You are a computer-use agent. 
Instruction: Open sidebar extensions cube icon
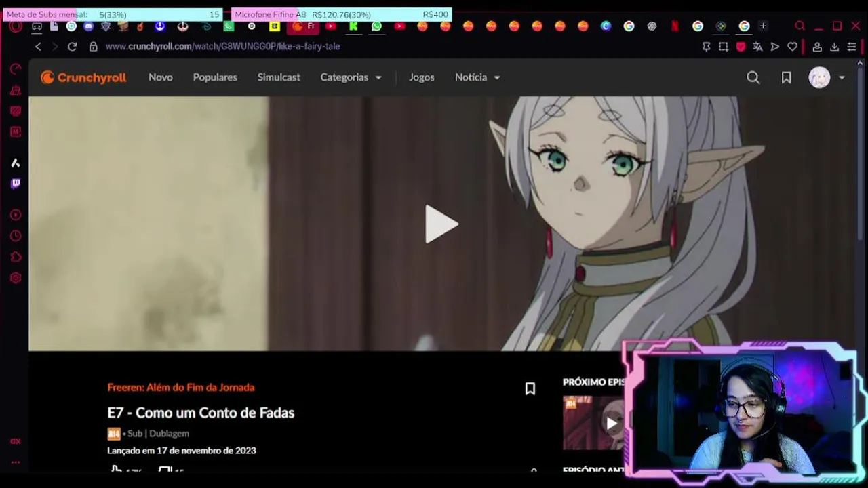point(16,257)
